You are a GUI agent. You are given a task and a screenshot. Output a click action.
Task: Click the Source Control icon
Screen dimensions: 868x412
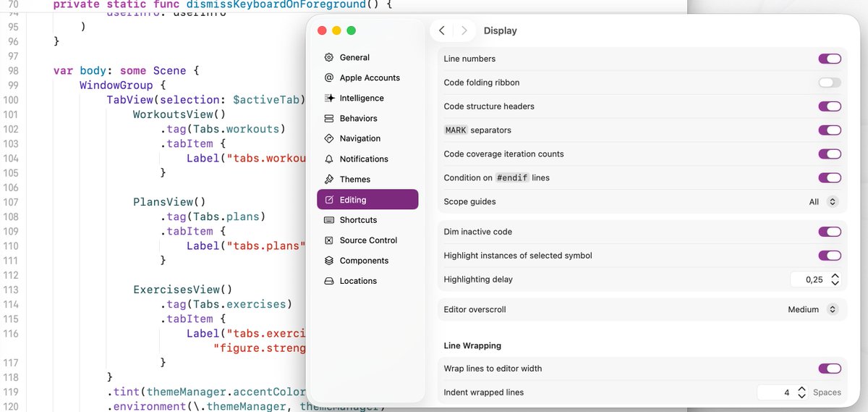pyautogui.click(x=329, y=240)
